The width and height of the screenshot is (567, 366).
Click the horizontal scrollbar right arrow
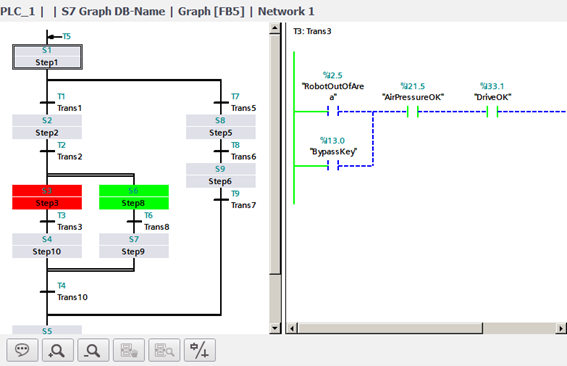(560, 328)
